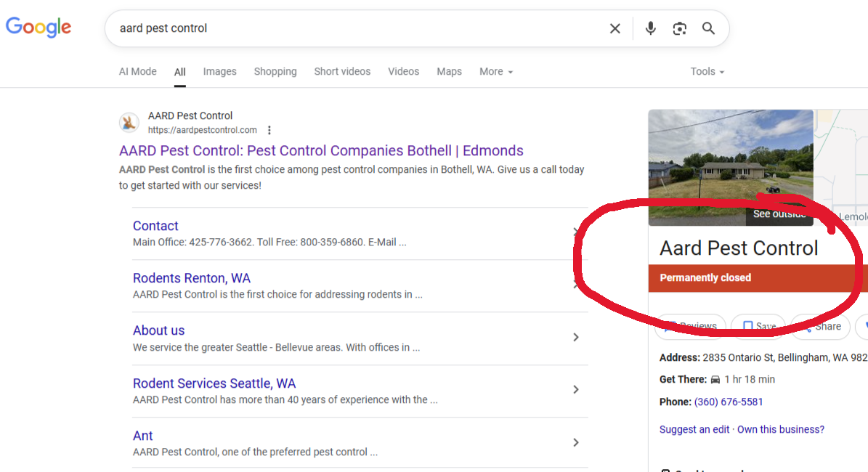868x472 pixels.
Task: Expand the More search filters dropdown
Action: (x=496, y=72)
